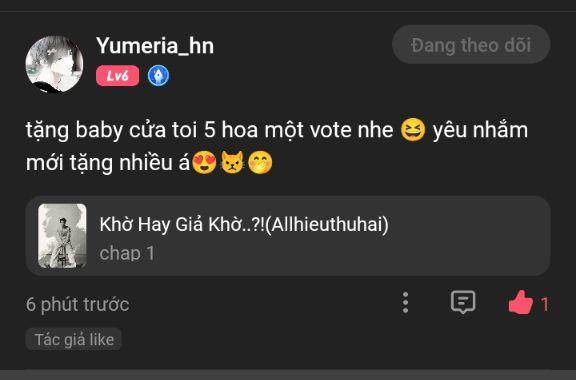Open Khờ Hay Giả Khờ story title

click(x=244, y=224)
